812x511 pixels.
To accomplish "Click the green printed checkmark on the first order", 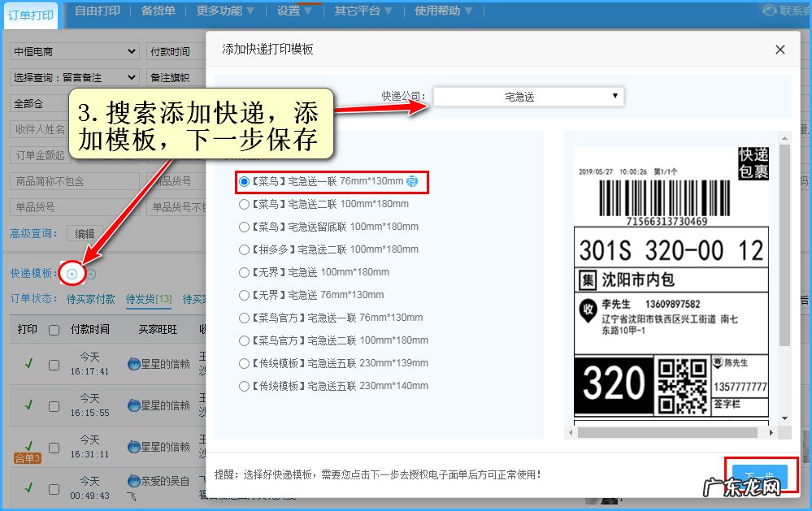I will pyautogui.click(x=29, y=362).
